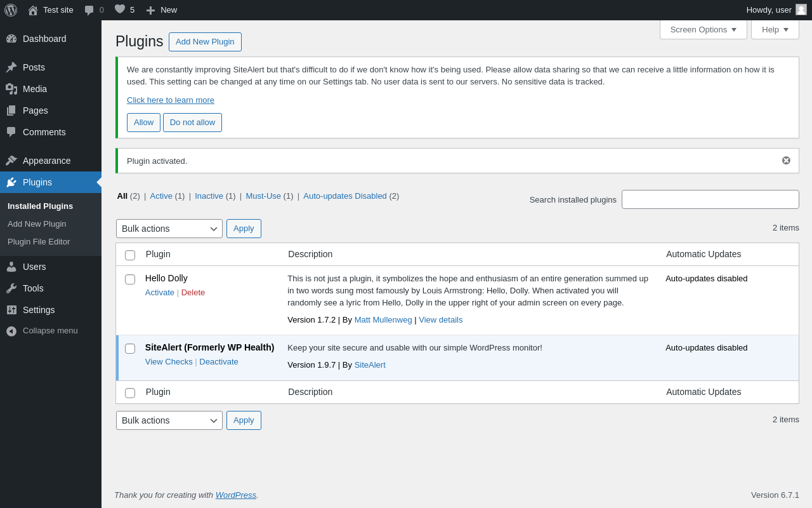Viewport: 812px width, 508px height.
Task: Click the Dashboard gauge icon
Action: pyautogui.click(x=11, y=39)
